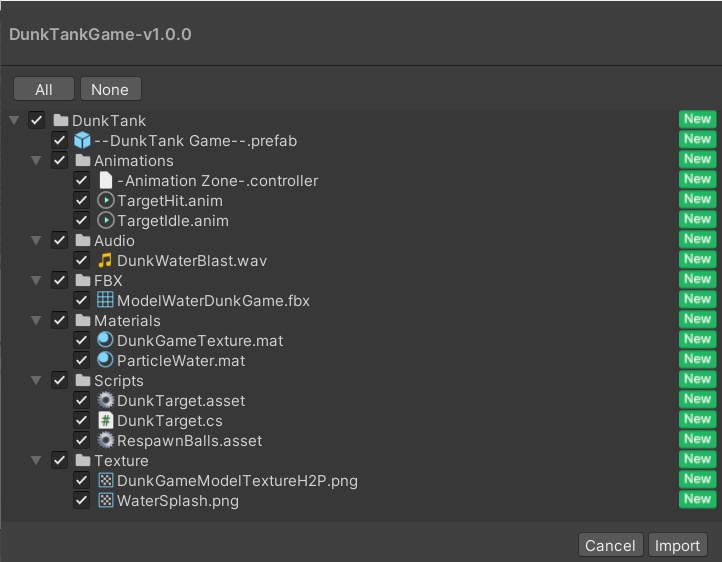Click the material sphere icon of DunkGameTexture.mat
This screenshot has width=722, height=562.
[105, 340]
